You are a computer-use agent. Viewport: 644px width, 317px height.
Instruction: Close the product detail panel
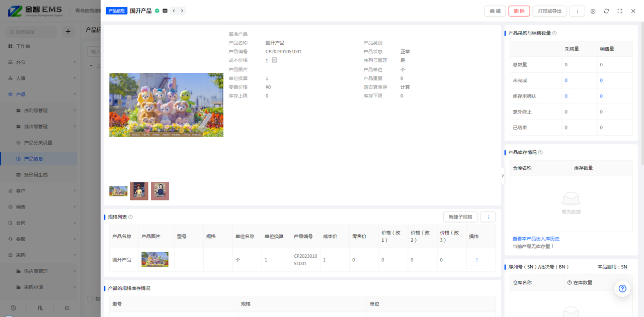click(x=633, y=11)
